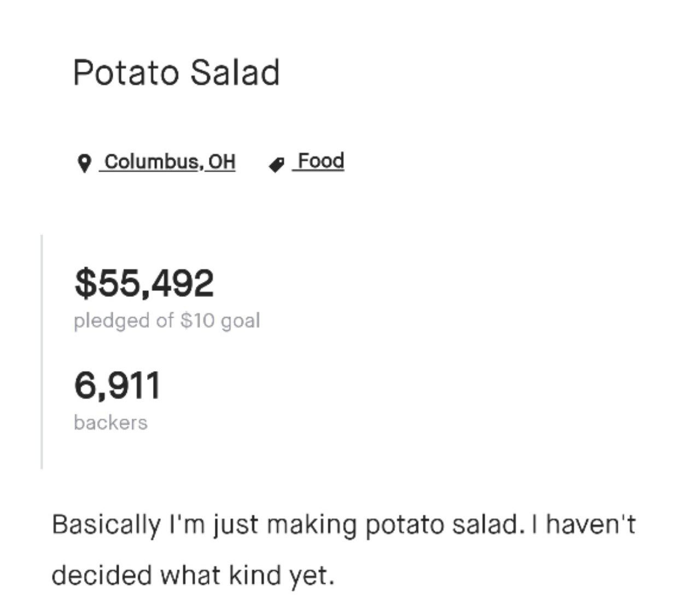This screenshot has height=615, width=700.
Task: Click the word 'kind' in the last line
Action: (253, 575)
